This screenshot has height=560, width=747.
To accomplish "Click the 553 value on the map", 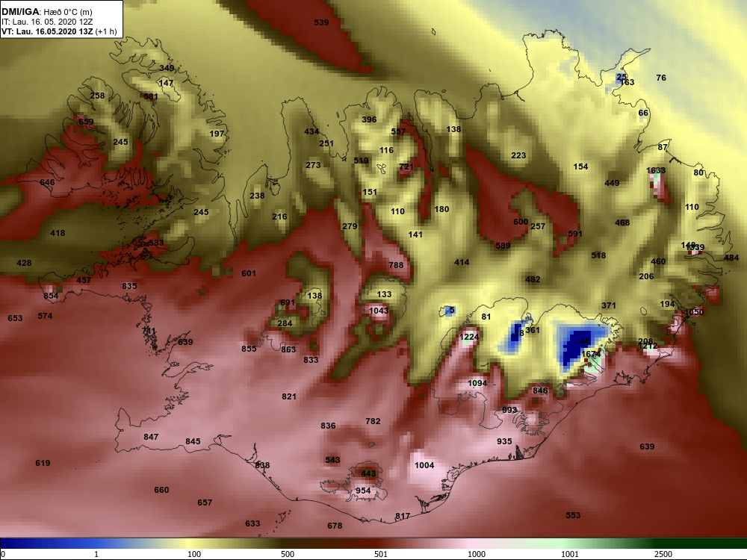I will tap(573, 515).
